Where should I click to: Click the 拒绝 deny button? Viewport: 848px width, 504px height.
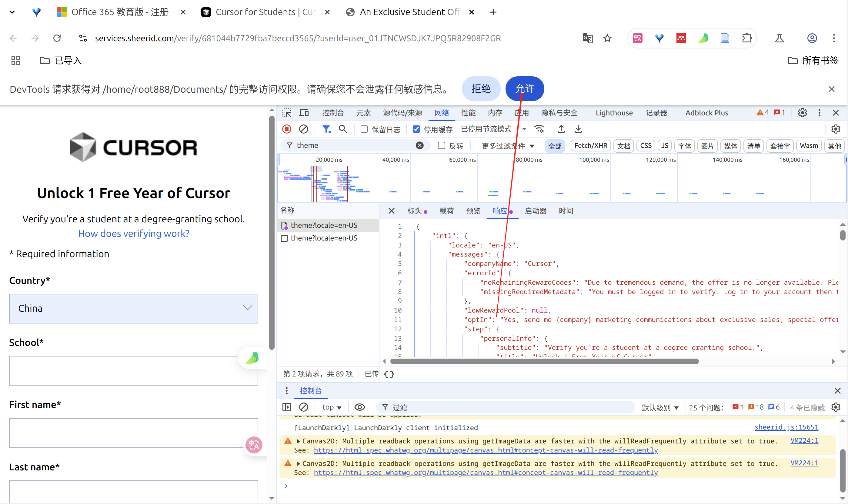pyautogui.click(x=481, y=89)
